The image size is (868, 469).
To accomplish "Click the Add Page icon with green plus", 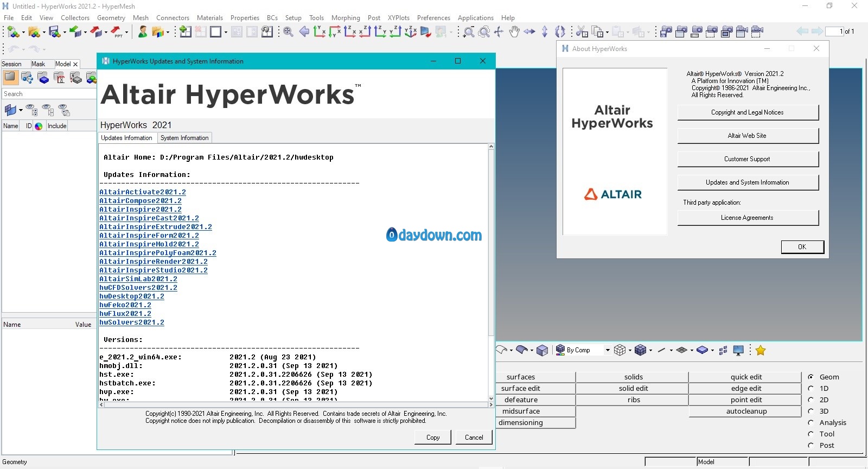I will coord(185,31).
